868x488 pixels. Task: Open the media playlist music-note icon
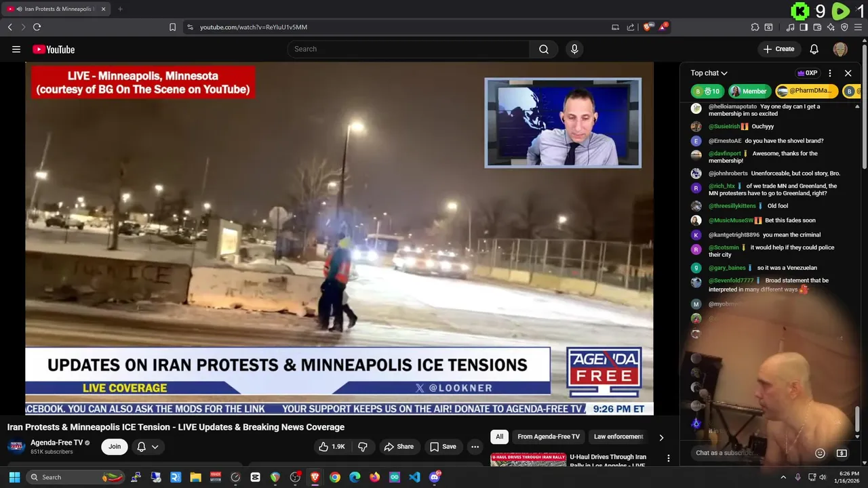pos(790,27)
